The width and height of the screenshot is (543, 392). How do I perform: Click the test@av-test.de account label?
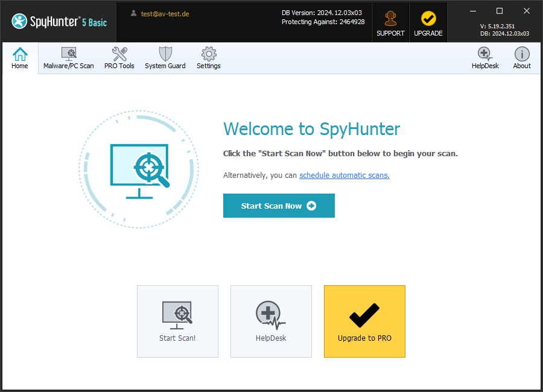[x=165, y=13]
